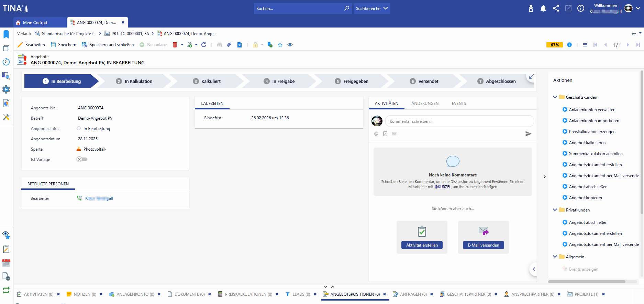Screen dimensions: 644x304
Task: Collapse the Geschäftskunden folder
Action: pos(555,97)
